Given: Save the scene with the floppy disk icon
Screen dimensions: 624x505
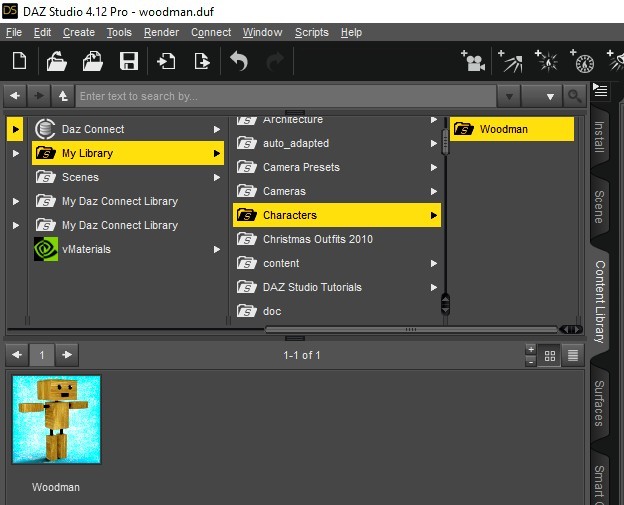Looking at the screenshot, I should 129,61.
